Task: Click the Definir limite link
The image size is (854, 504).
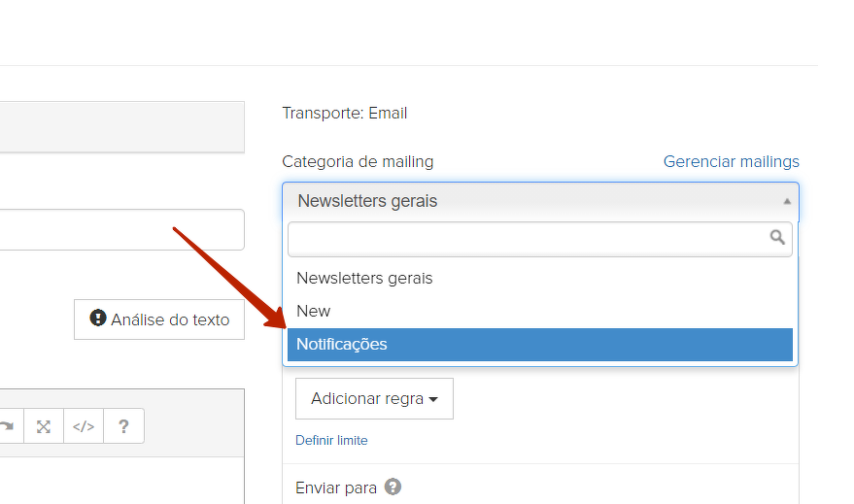Action: tap(331, 440)
